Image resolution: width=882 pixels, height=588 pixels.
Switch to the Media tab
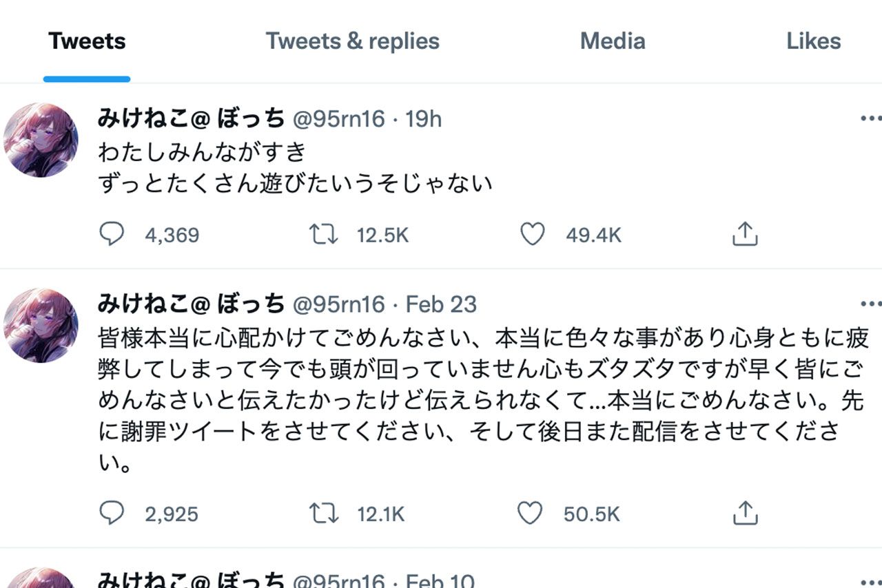point(612,41)
